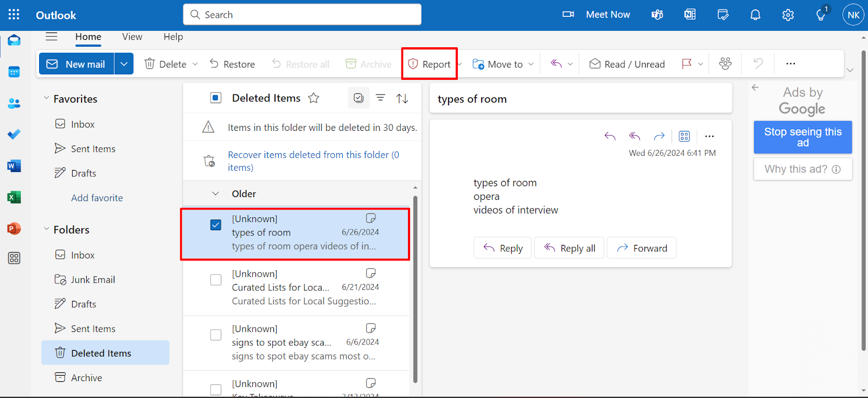Open the NK account profile
Viewport: 868px width, 398px height.
click(x=853, y=15)
